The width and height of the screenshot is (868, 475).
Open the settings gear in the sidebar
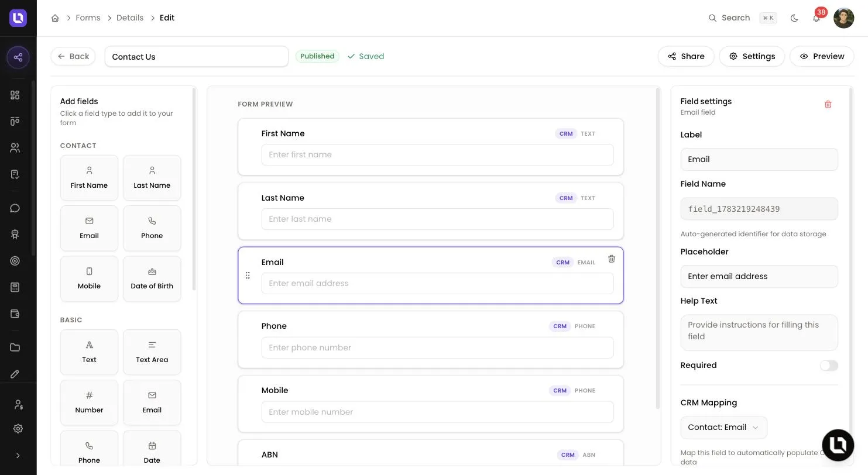pos(18,429)
